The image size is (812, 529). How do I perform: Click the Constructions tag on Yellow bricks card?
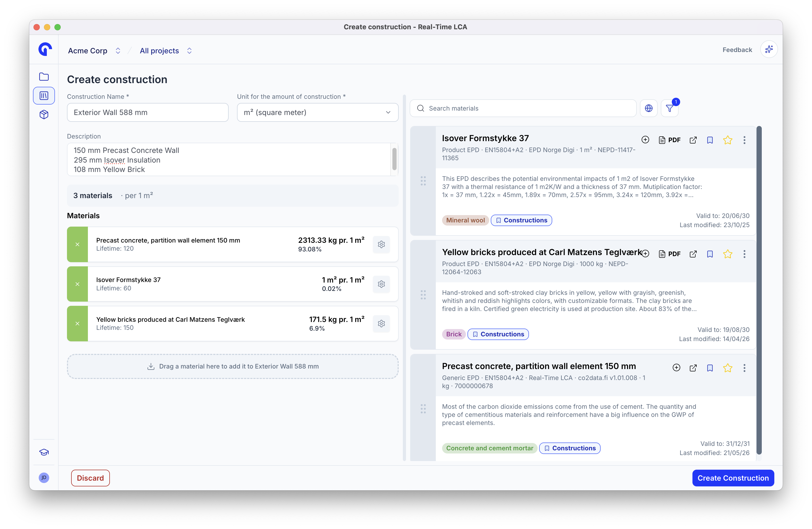click(x=498, y=334)
